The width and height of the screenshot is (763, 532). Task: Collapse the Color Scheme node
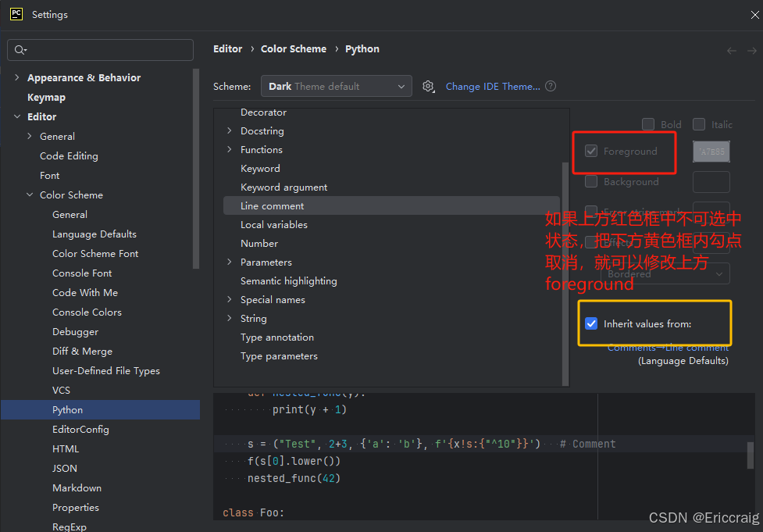30,195
